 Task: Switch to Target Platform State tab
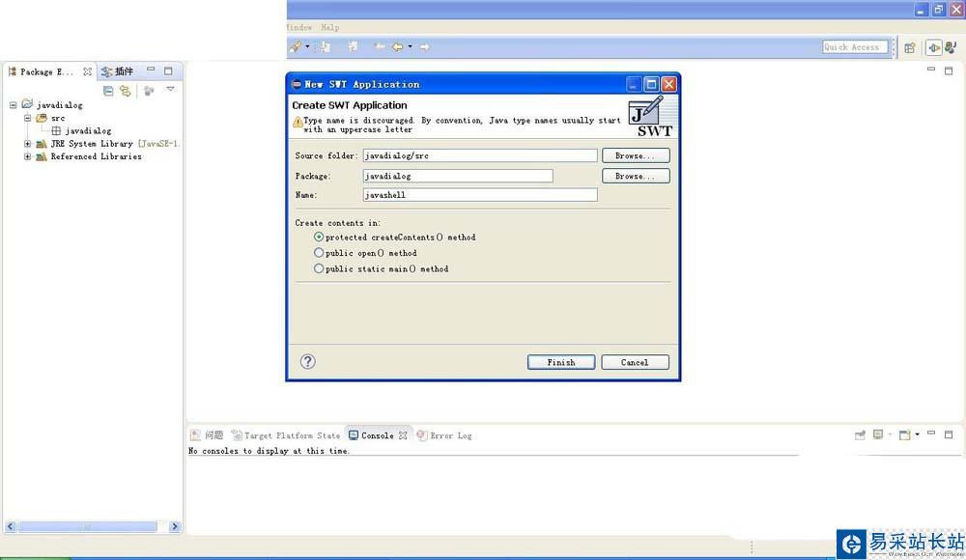[285, 434]
